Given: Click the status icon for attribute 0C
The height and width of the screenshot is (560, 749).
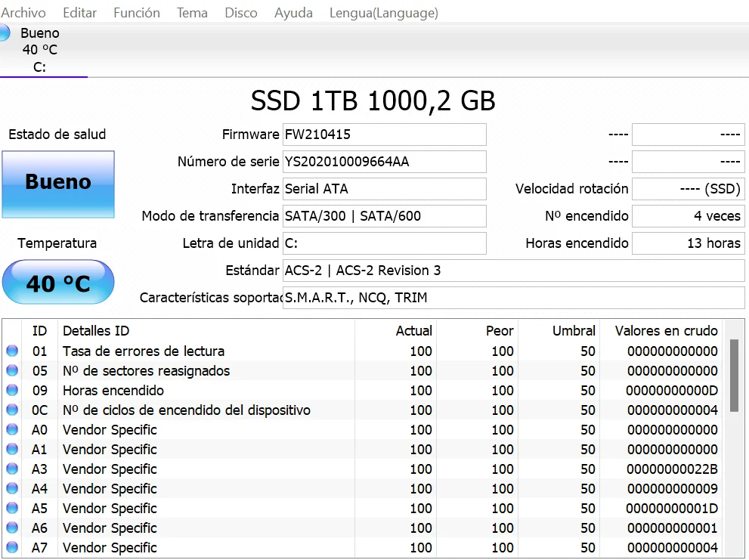Looking at the screenshot, I should (12, 410).
